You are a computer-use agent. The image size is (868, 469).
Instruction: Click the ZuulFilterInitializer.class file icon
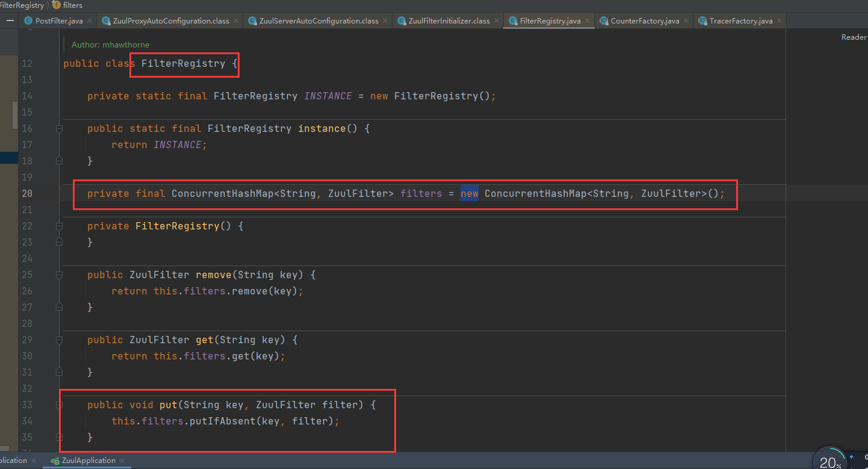coord(401,20)
